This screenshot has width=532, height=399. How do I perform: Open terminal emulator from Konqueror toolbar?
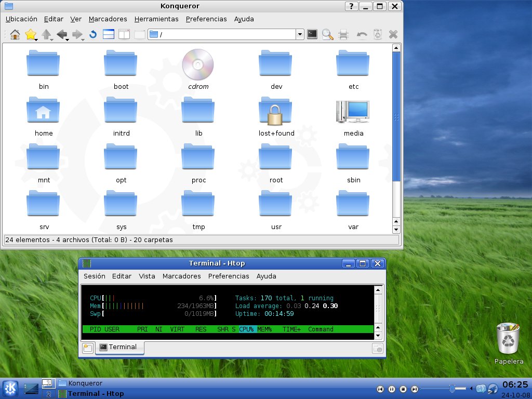tap(312, 34)
